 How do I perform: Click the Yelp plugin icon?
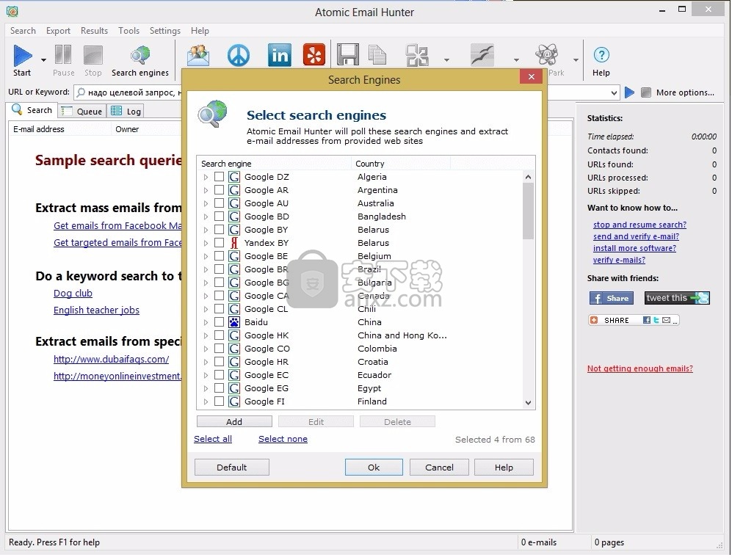coord(314,55)
